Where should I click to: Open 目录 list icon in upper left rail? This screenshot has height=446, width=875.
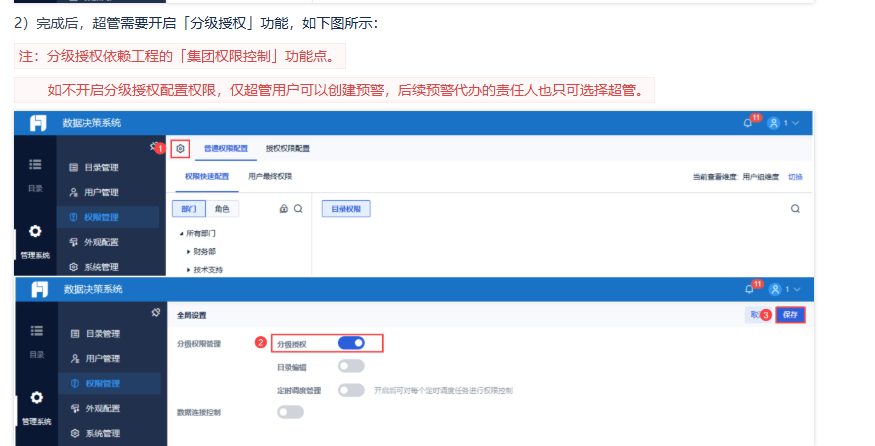pos(35,164)
